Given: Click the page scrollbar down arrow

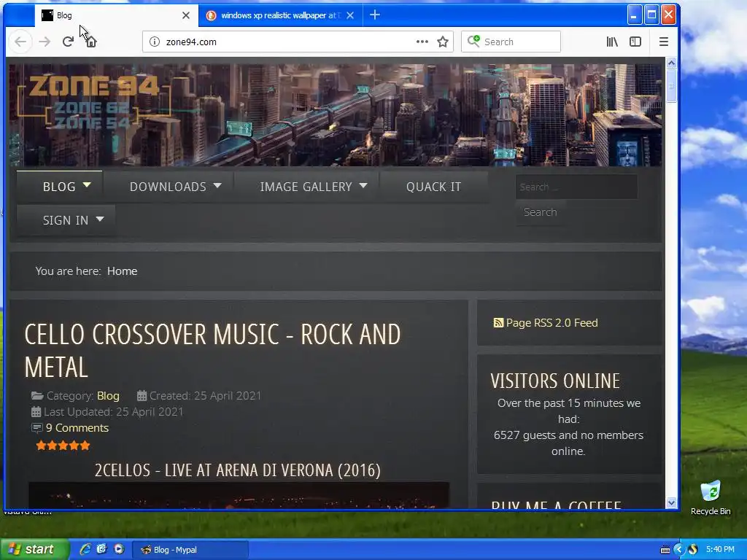Looking at the screenshot, I should (x=671, y=503).
